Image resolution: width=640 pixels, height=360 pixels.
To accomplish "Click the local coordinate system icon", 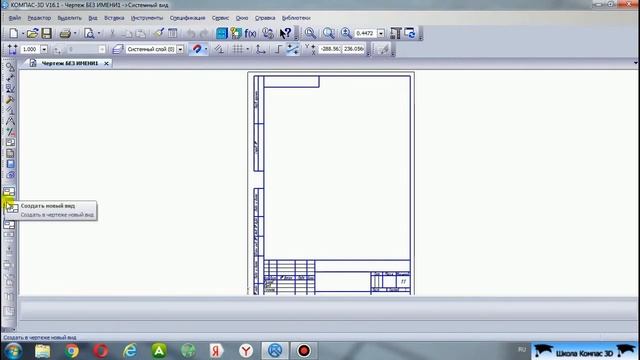I will pyautogui.click(x=260, y=49).
